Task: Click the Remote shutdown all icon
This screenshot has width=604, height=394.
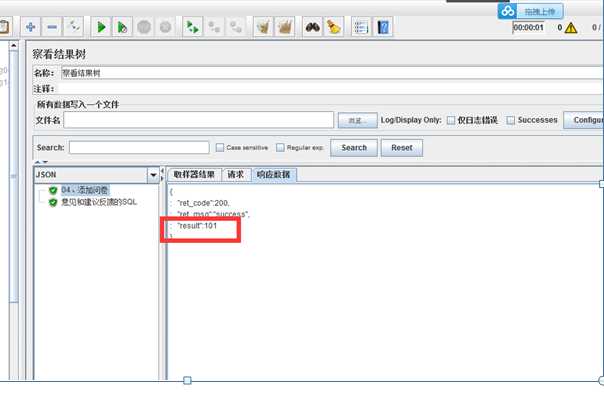Action: coord(235,27)
